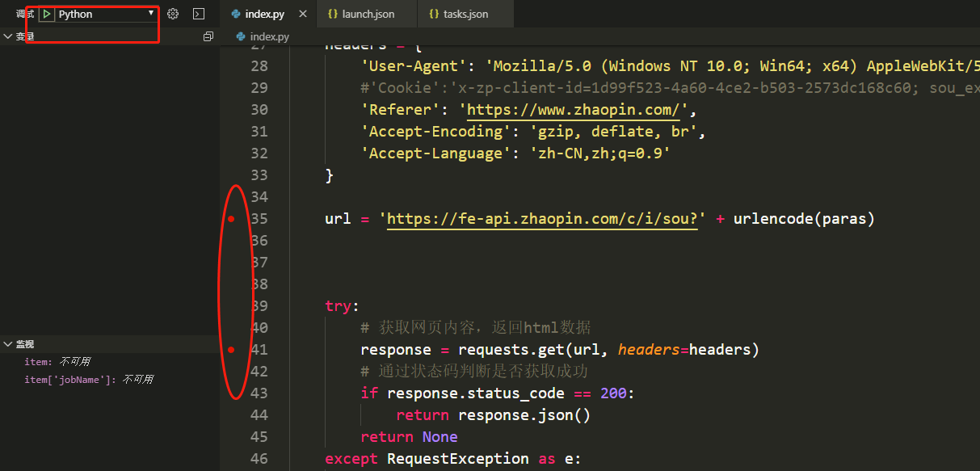
Task: Close the index.py tab
Action: pos(302,14)
